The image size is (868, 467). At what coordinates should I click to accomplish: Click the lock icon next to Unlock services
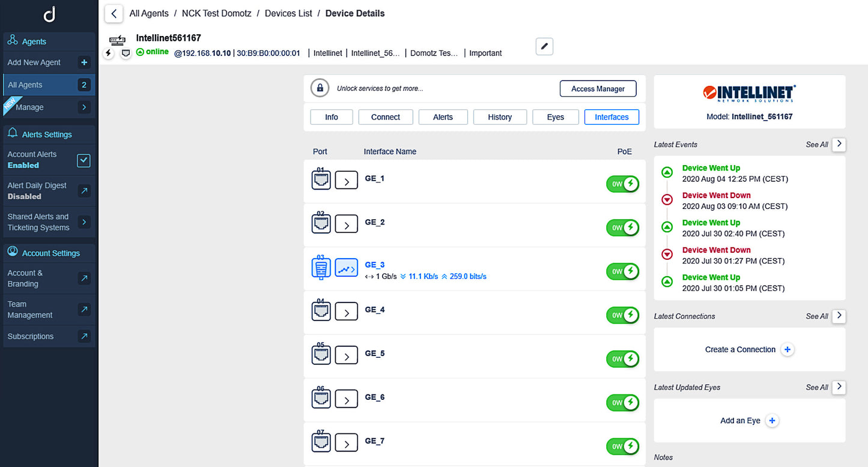pos(320,88)
